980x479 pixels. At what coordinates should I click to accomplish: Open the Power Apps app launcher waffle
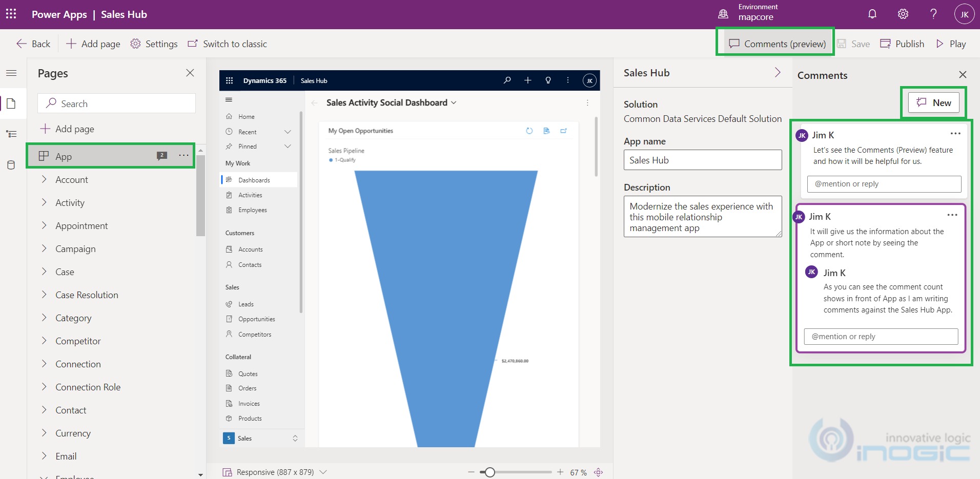click(11, 14)
